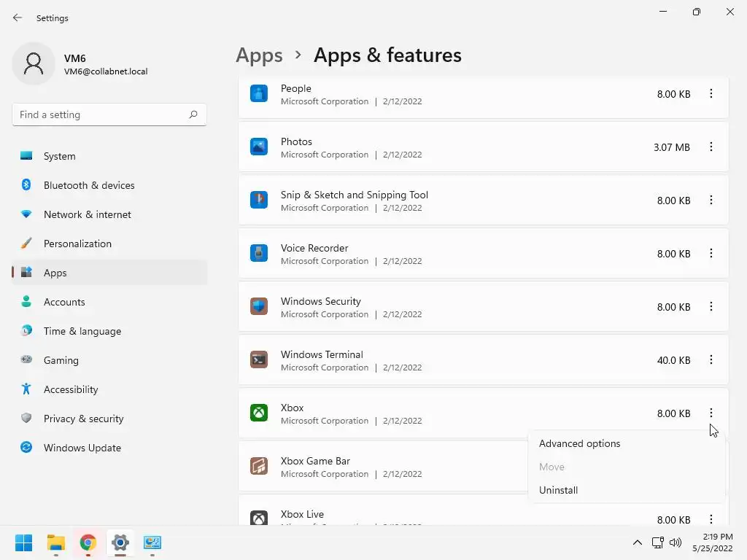Navigate to Privacy & security section
747x560 pixels.
coord(83,419)
